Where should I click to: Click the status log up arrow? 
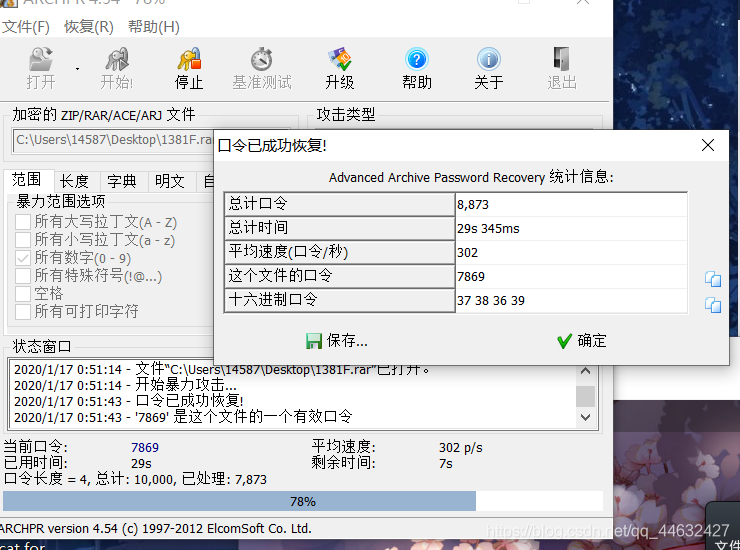(x=585, y=371)
